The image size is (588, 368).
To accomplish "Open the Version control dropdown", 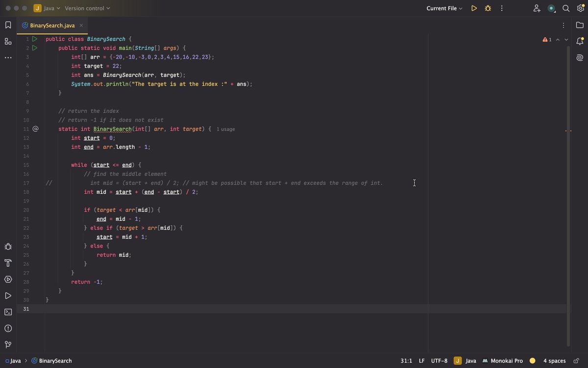I will point(87,8).
